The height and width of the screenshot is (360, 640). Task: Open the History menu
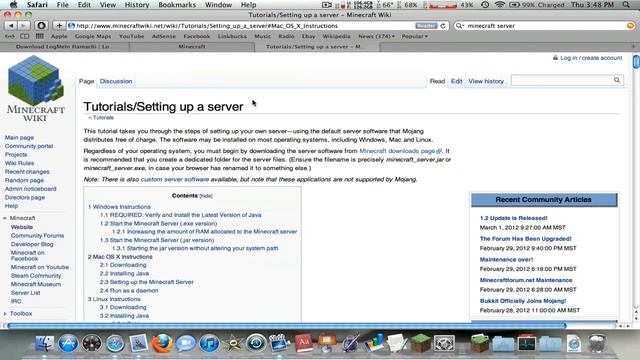tap(137, 5)
